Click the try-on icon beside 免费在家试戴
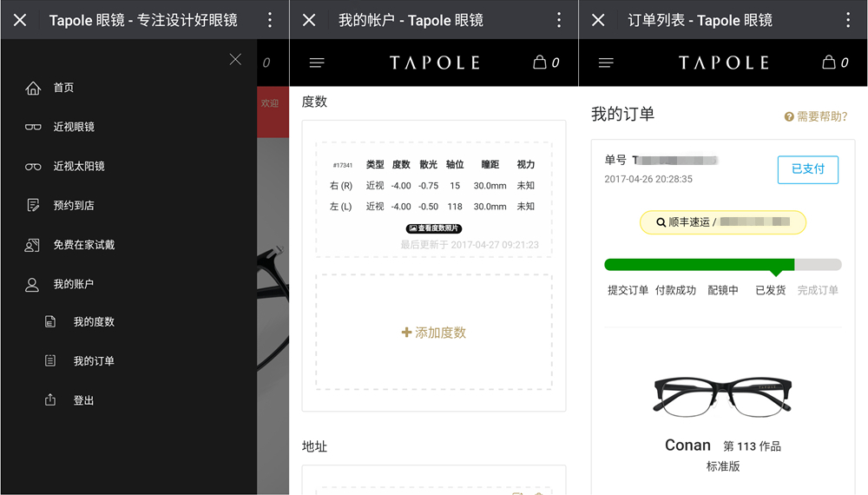 [32, 245]
